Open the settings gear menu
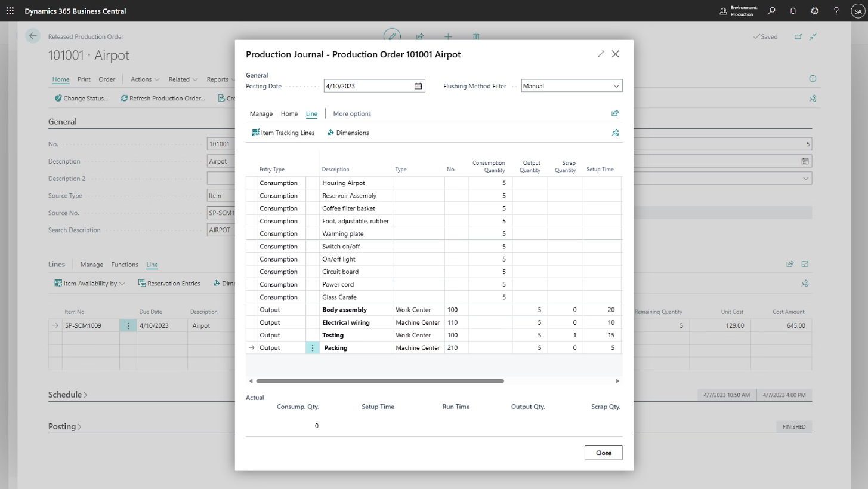The image size is (868, 489). coord(815,11)
